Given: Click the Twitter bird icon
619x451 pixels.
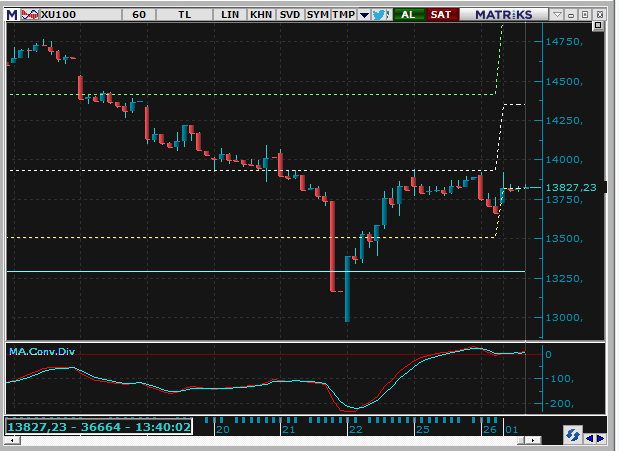Looking at the screenshot, I should (x=381, y=15).
